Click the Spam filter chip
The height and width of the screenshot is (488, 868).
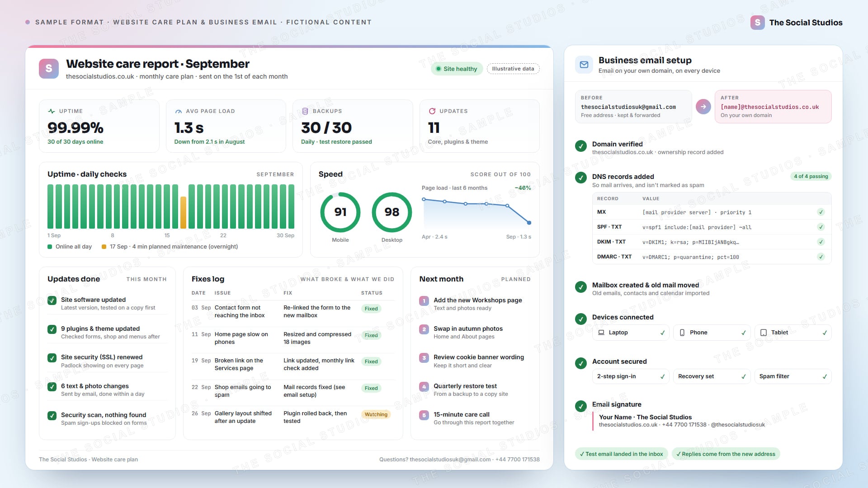(793, 376)
